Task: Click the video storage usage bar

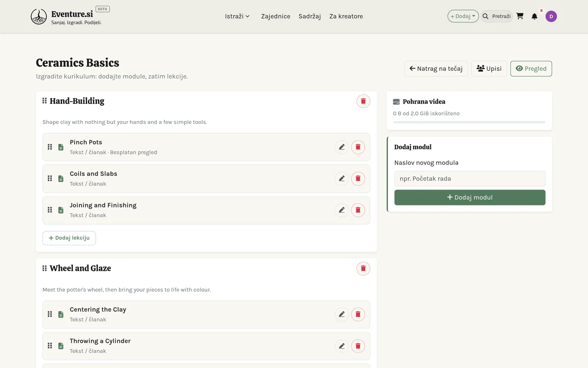Action: [x=469, y=122]
